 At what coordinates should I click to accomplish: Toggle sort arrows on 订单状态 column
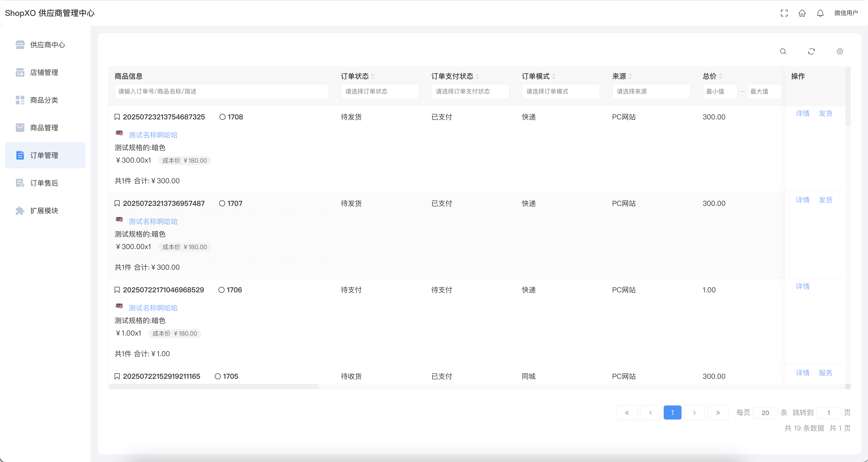point(373,76)
